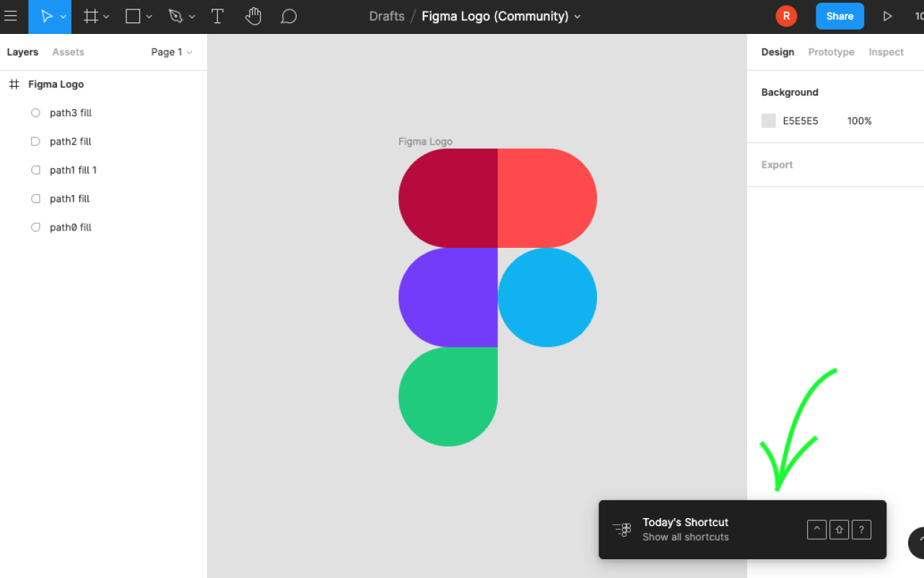Viewport: 924px width, 578px height.
Task: Click the shape icon of path0 fill
Action: [x=35, y=228]
